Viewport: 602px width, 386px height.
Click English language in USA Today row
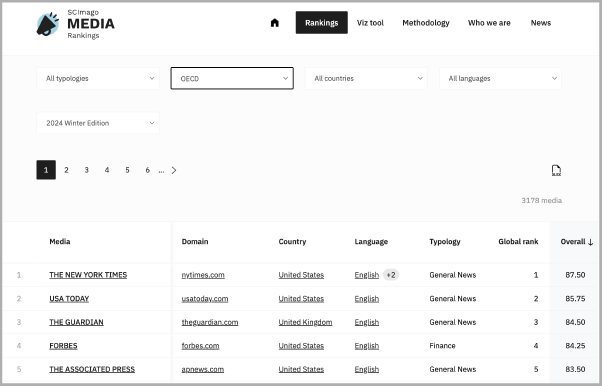point(367,299)
